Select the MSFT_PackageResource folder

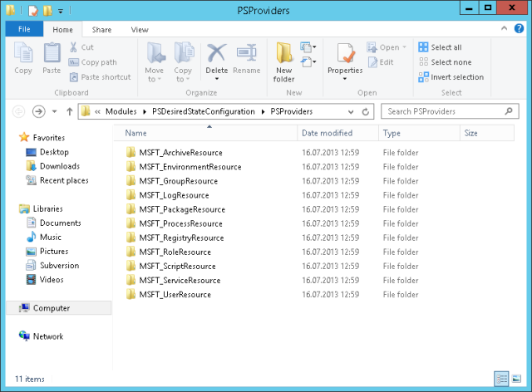click(x=182, y=209)
